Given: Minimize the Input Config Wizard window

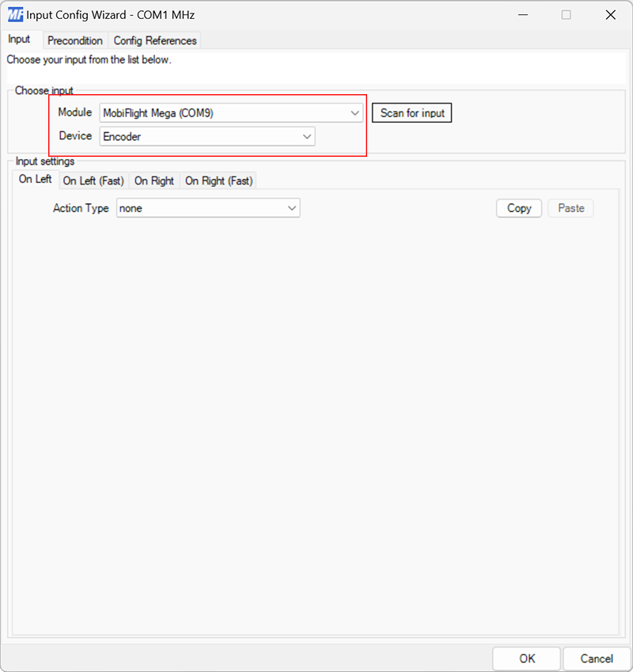Looking at the screenshot, I should pyautogui.click(x=523, y=14).
